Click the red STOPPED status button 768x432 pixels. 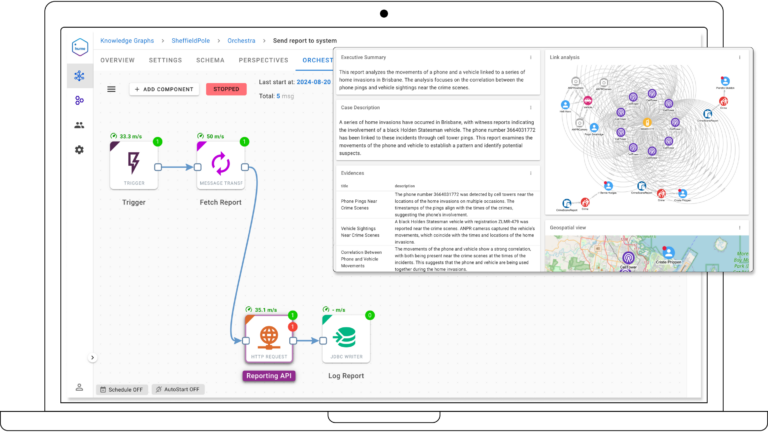tap(226, 89)
